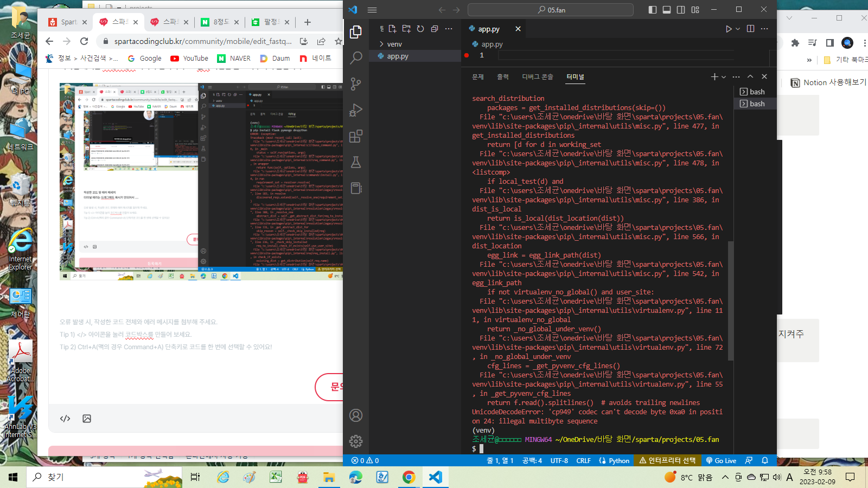Image resolution: width=868 pixels, height=488 pixels.
Task: Go back in Chrome
Action: 49,41
